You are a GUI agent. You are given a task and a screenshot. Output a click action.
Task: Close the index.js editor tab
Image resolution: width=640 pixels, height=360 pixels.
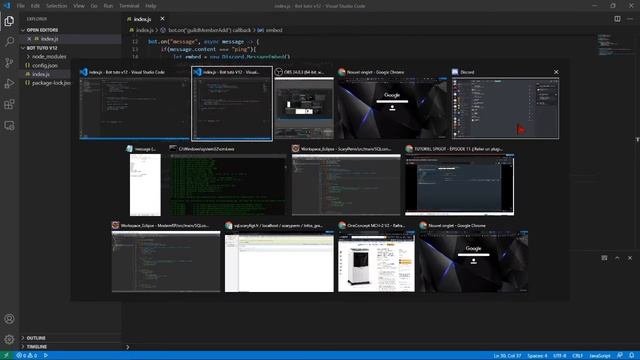coord(162,19)
